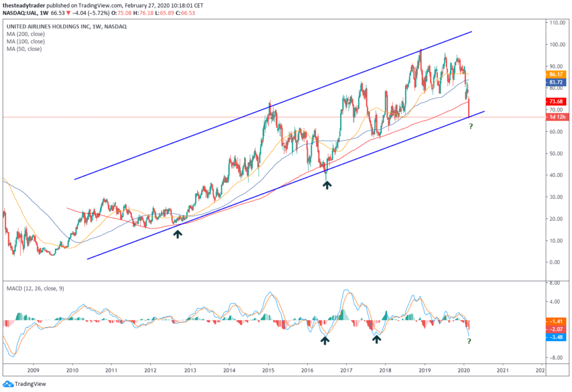Click the blue 83.72 price label
This screenshot has width=572, height=392.
(556, 83)
